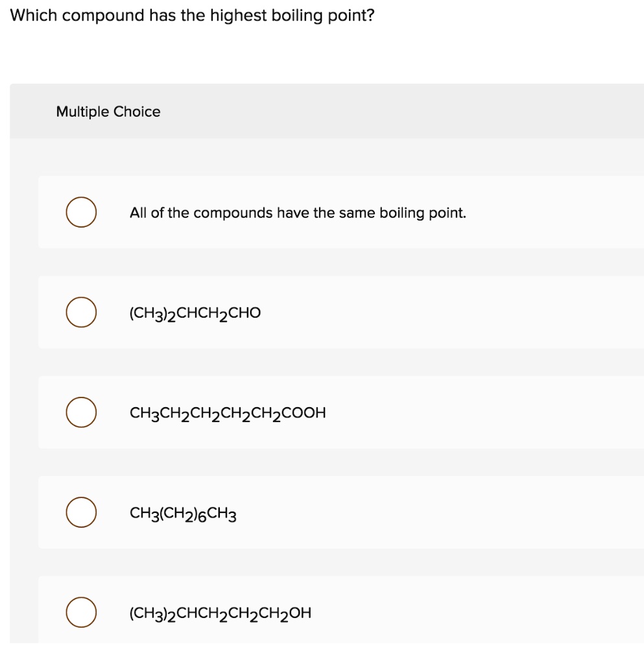The width and height of the screenshot is (644, 664).
Task: Select the radio button for 'same boiling point' option
Action: pyautogui.click(x=81, y=212)
